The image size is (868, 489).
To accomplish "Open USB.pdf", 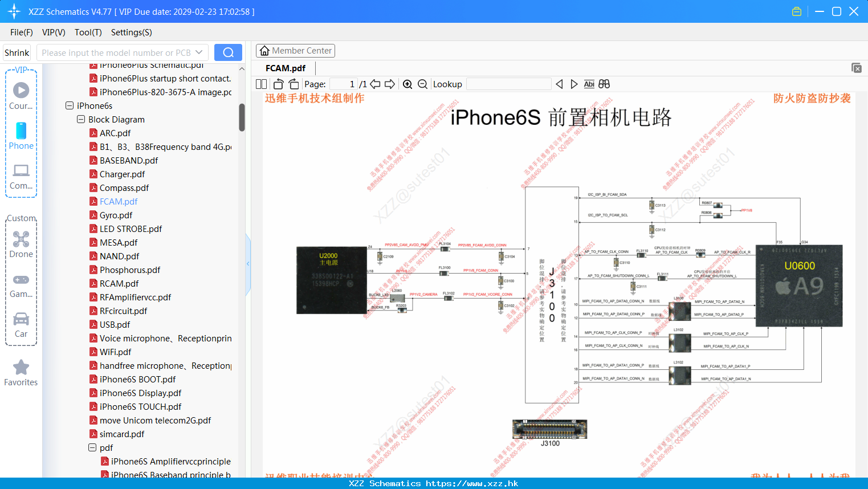I will pyautogui.click(x=115, y=324).
